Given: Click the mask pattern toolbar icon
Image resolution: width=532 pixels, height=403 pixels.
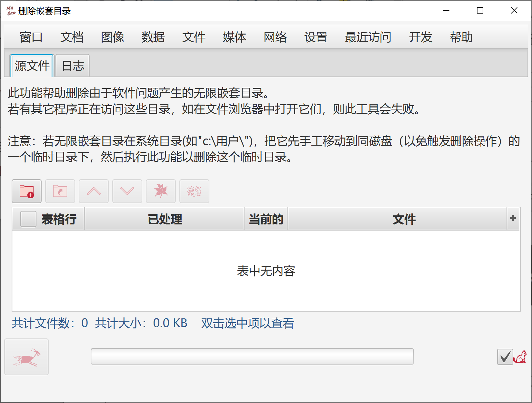Looking at the screenshot, I should click(x=194, y=191).
